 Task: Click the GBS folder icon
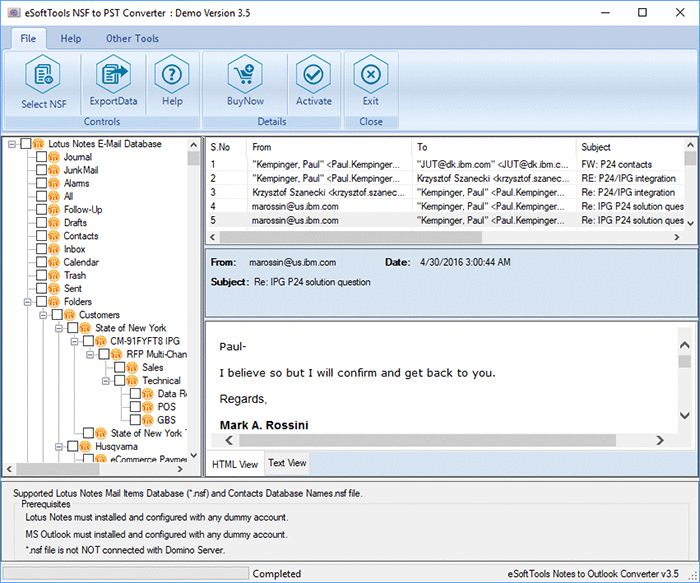tap(148, 420)
